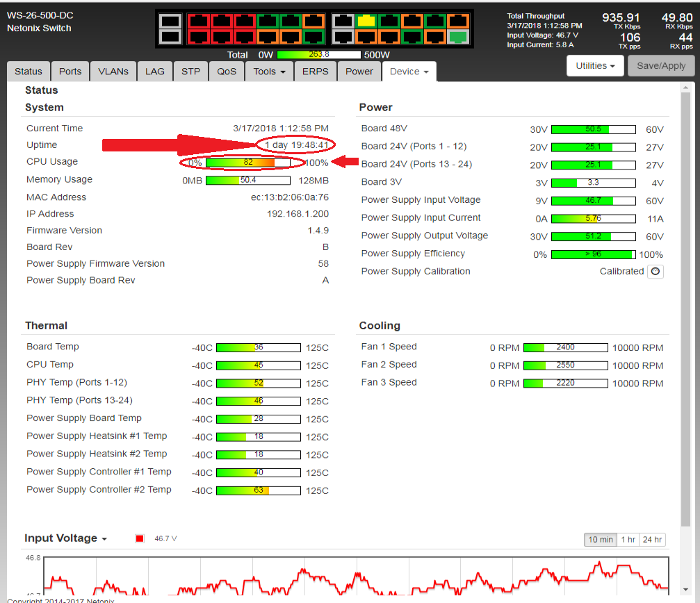This screenshot has height=603, width=700.
Task: Set graph time range to 1 hr
Action: 628,540
